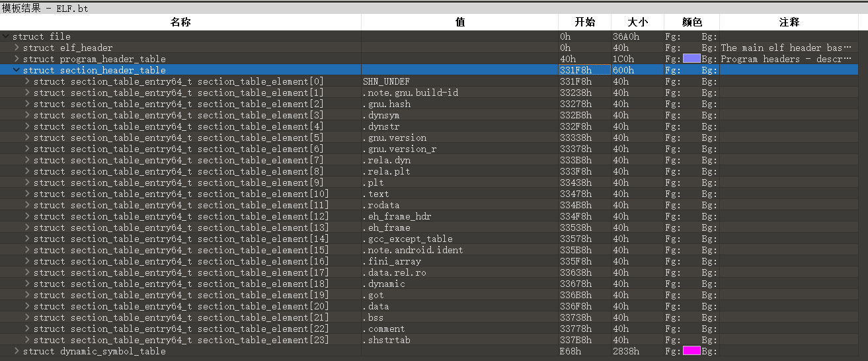Expand the struct elf_header node
Screen dimensions: 868x361
pyautogui.click(x=17, y=48)
